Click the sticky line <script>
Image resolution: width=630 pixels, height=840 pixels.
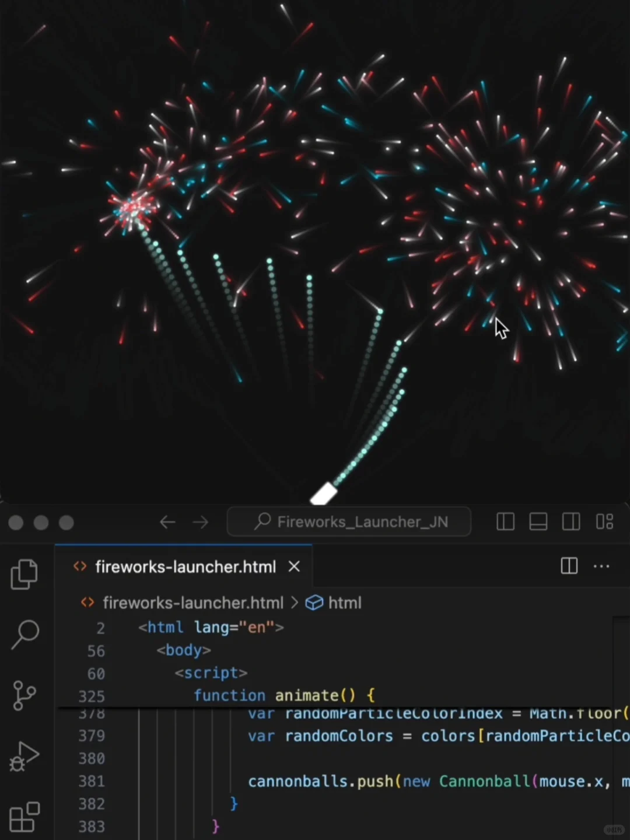(x=211, y=673)
